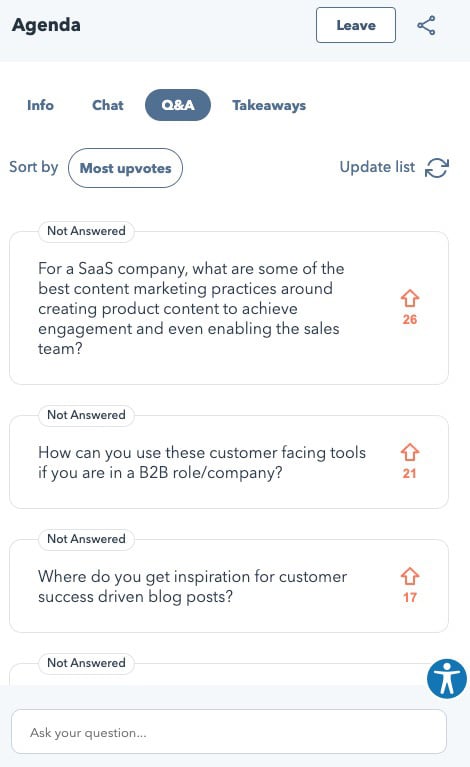This screenshot has height=767, width=470.
Task: Open the SaaS company question card
Action: 229,308
